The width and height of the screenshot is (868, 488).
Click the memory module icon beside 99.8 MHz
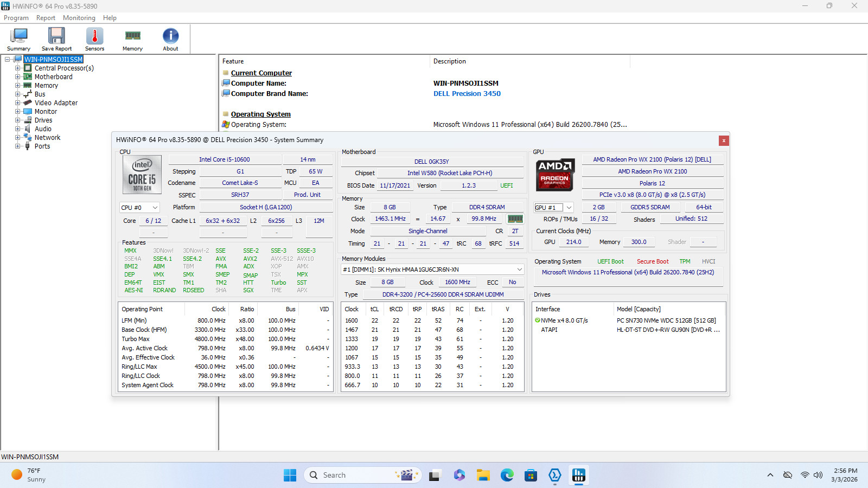click(515, 219)
